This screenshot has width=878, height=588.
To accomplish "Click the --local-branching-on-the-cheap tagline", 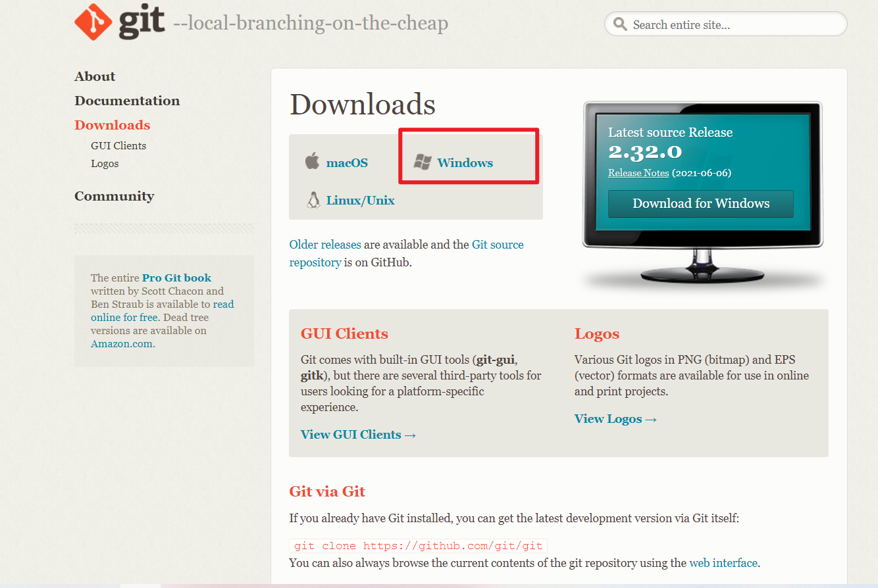I will (x=311, y=24).
